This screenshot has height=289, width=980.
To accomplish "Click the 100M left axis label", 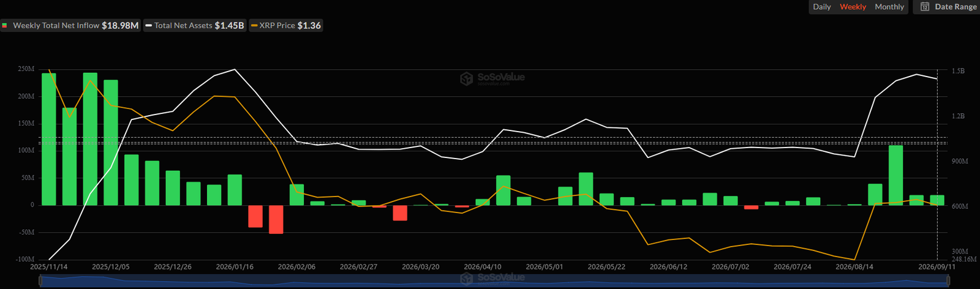I will (26, 151).
